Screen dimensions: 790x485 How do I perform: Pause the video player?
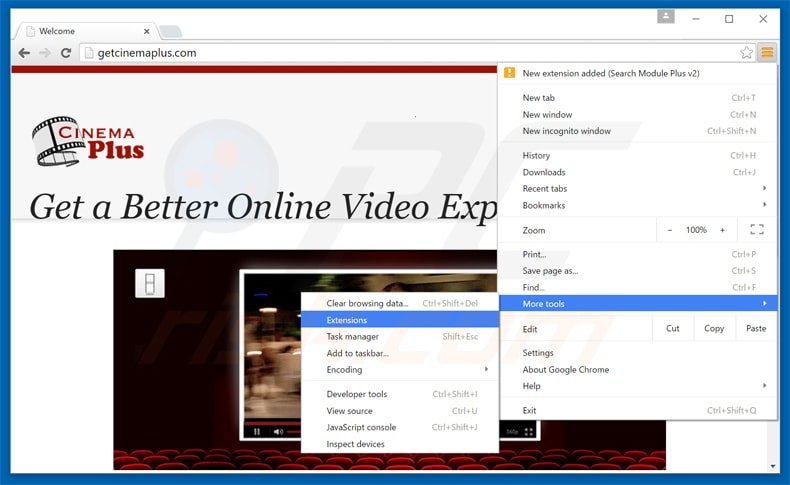tap(257, 432)
